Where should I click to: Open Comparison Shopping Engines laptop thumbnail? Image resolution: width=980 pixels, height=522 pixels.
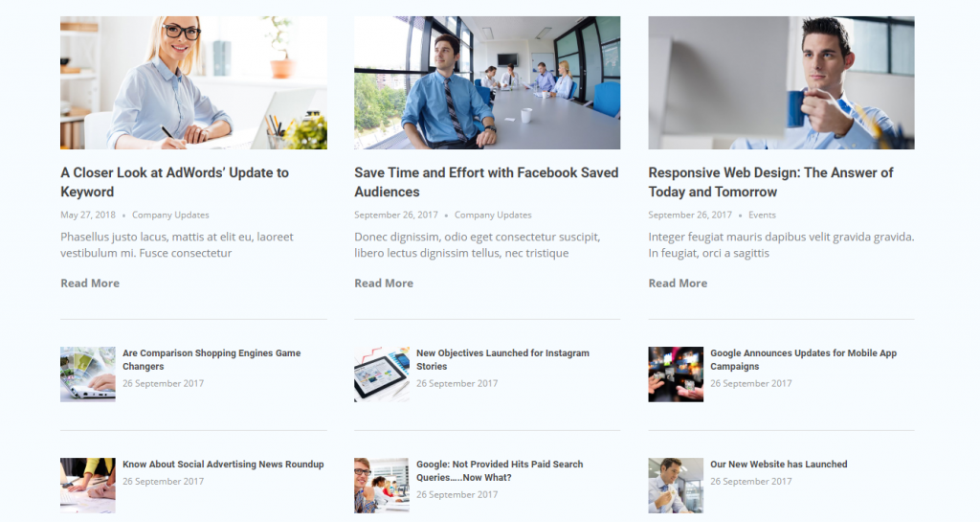point(88,374)
